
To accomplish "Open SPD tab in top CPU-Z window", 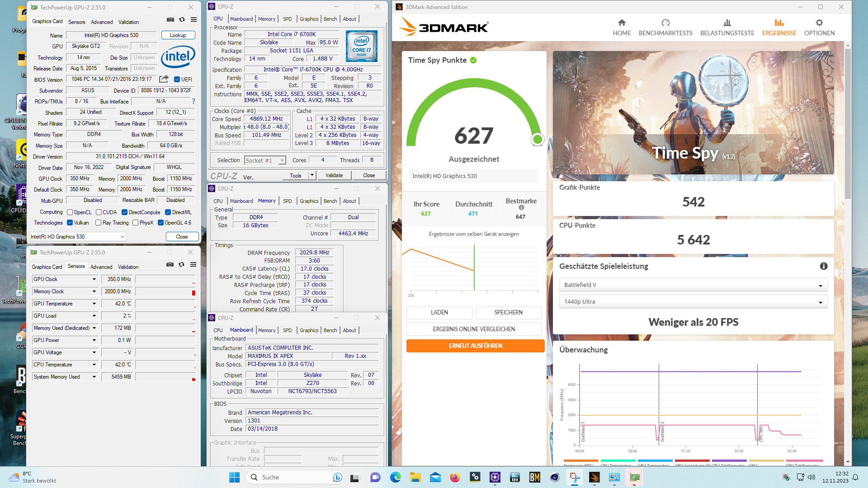I will click(x=288, y=19).
